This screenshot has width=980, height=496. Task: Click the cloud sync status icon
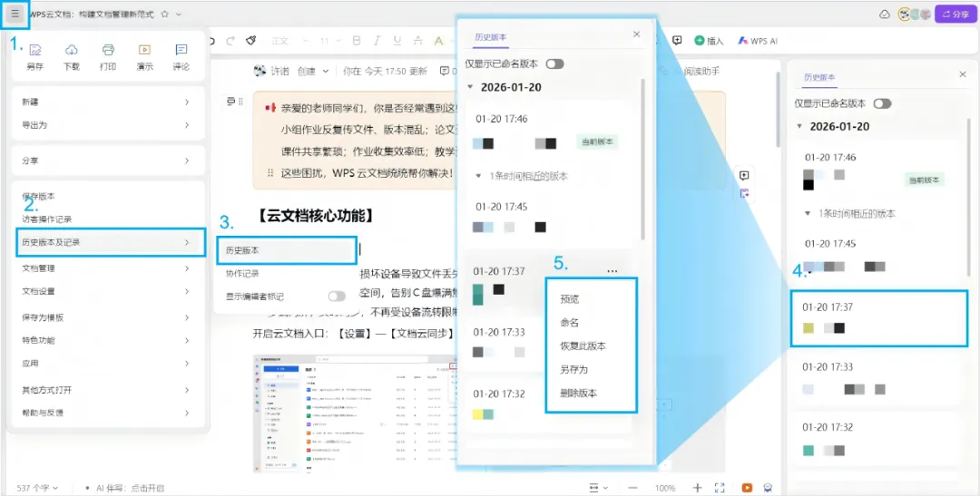pyautogui.click(x=885, y=14)
